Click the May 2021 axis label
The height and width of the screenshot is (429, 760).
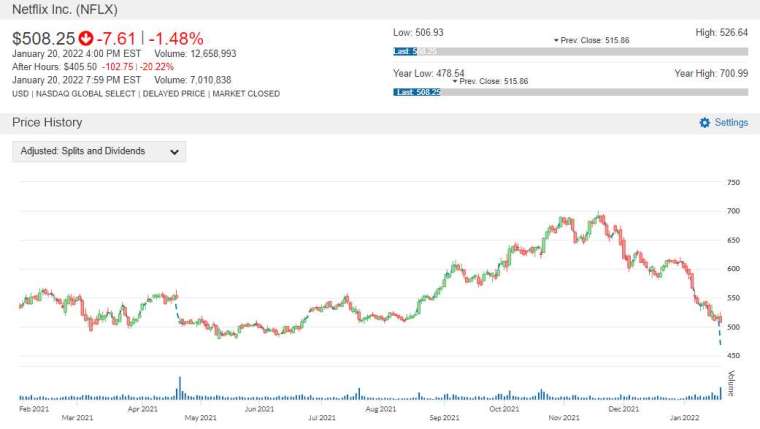tap(201, 417)
